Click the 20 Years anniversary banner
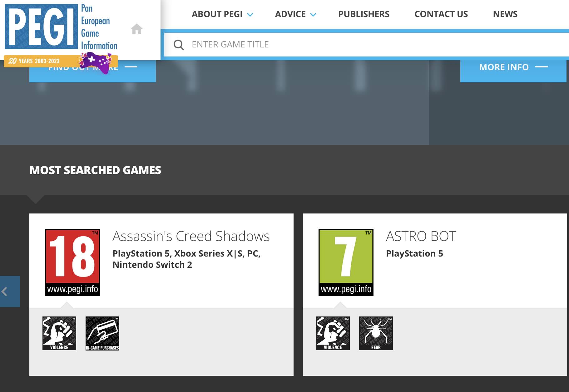The image size is (569, 392). tap(61, 61)
